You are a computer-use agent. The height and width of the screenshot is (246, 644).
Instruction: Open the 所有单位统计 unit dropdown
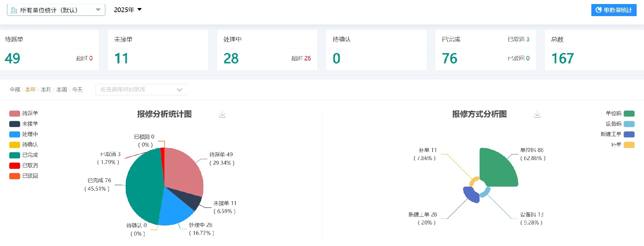point(56,10)
